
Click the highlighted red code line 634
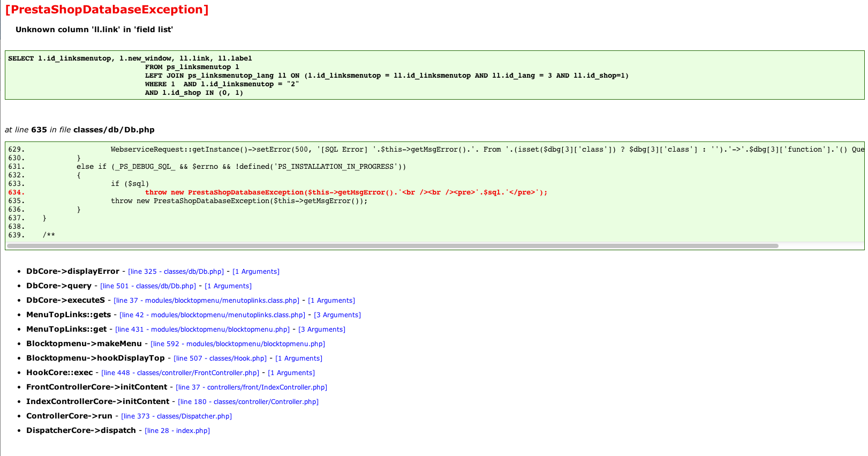click(346, 192)
